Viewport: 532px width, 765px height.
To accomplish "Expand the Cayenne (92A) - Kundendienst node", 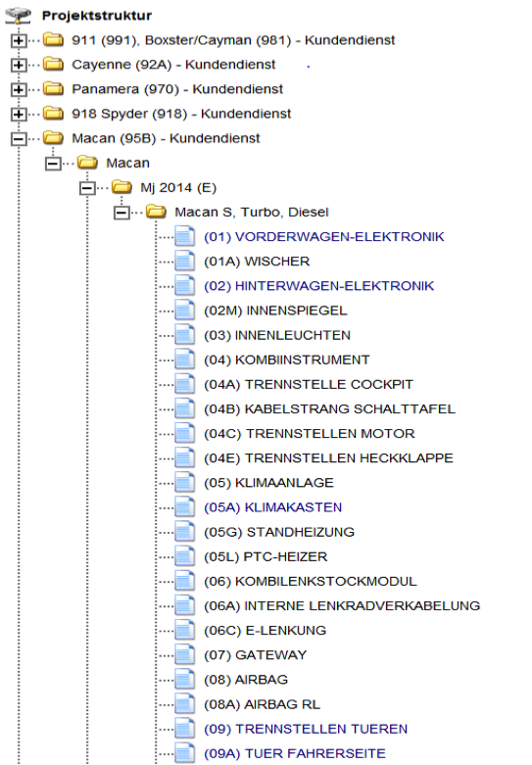I will click(19, 65).
